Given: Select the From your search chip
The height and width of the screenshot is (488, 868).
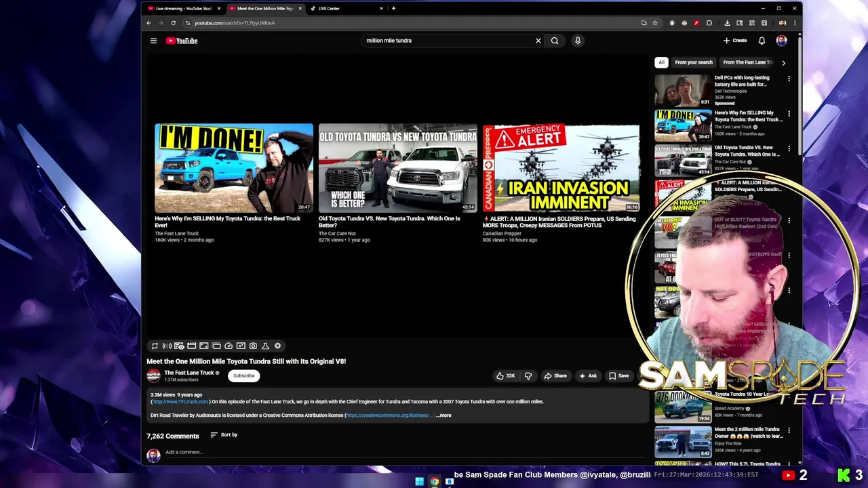Looking at the screenshot, I should coord(694,62).
